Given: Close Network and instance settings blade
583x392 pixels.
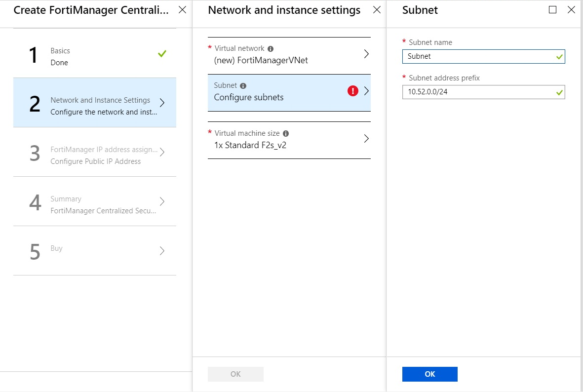Looking at the screenshot, I should 377,10.
